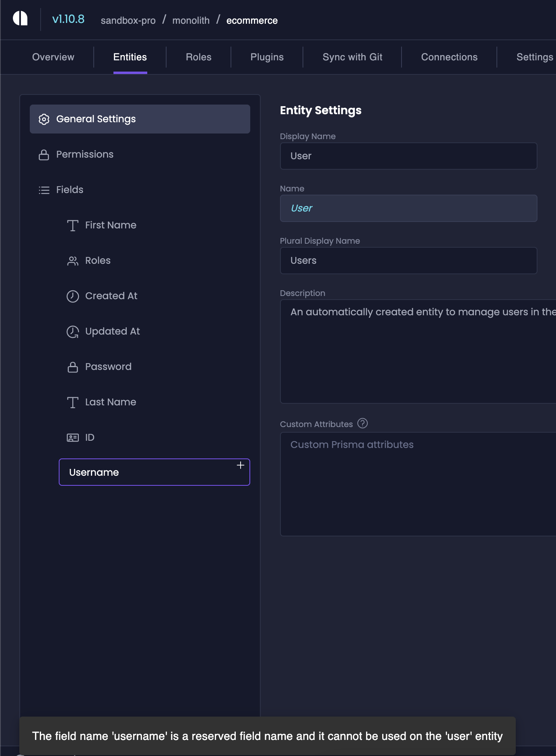Select the Last Name field

pyautogui.click(x=111, y=402)
